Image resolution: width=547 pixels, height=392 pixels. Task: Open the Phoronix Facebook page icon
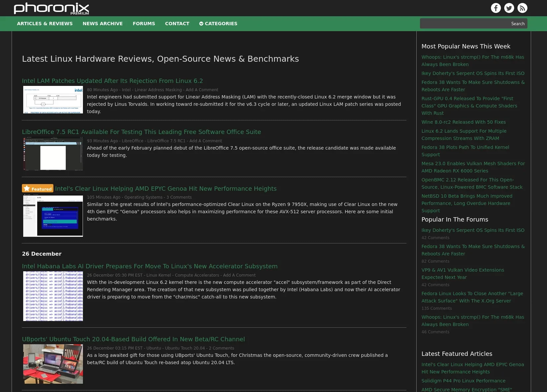(496, 8)
